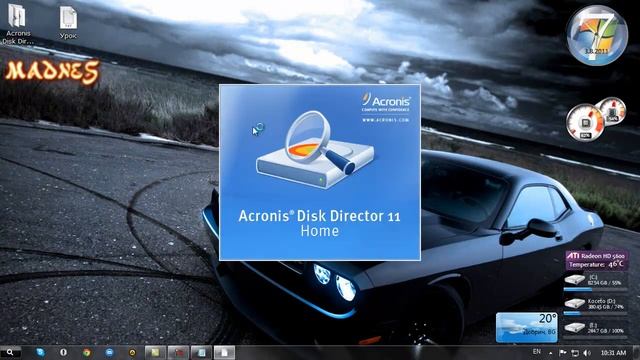This screenshot has height=360, width=640.
Task: Launch Google Chrome from the taskbar
Action: click(87, 352)
